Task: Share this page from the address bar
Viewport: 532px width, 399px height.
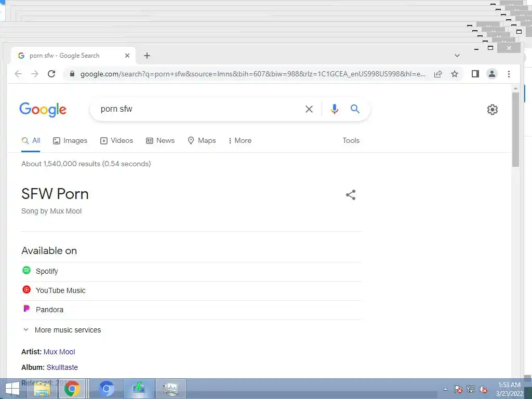Action: click(x=438, y=74)
